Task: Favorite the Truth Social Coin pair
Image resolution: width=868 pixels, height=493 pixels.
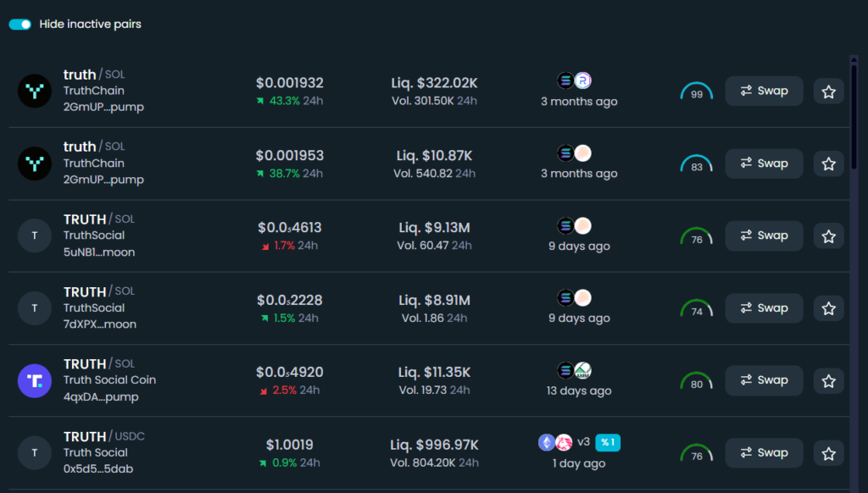Action: [x=828, y=380]
